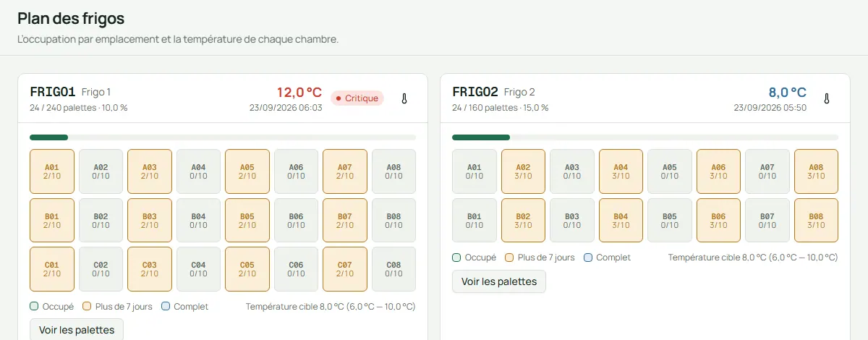Select slot B01 in FRIGO1

pyautogui.click(x=52, y=221)
